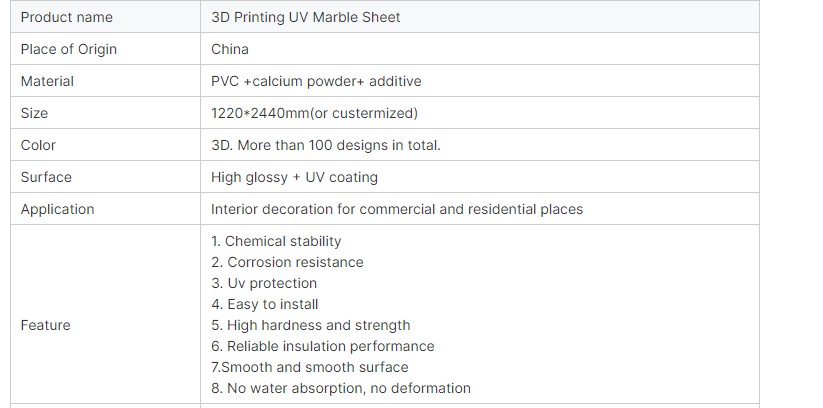Click '8. No water absorption, no deformation' line
823x408 pixels.
[x=340, y=388]
